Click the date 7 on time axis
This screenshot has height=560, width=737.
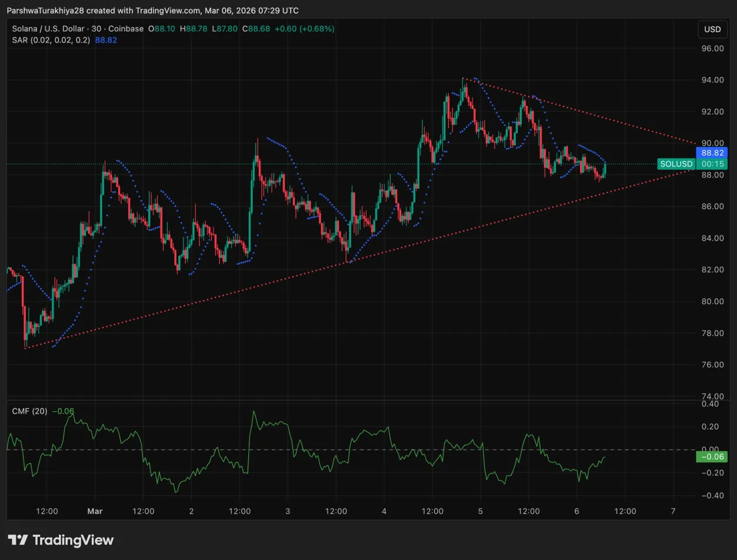coord(673,511)
